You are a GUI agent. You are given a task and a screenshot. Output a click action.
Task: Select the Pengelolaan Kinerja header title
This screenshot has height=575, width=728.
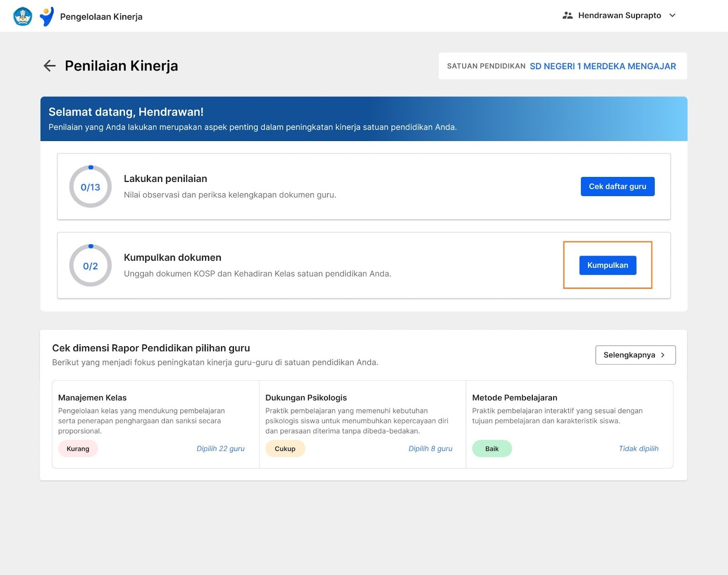click(x=101, y=17)
